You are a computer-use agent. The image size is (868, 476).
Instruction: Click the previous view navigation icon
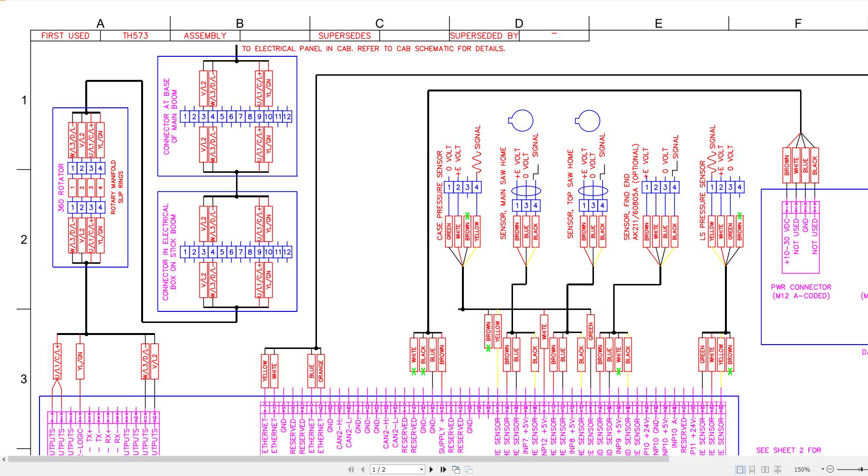[456, 469]
